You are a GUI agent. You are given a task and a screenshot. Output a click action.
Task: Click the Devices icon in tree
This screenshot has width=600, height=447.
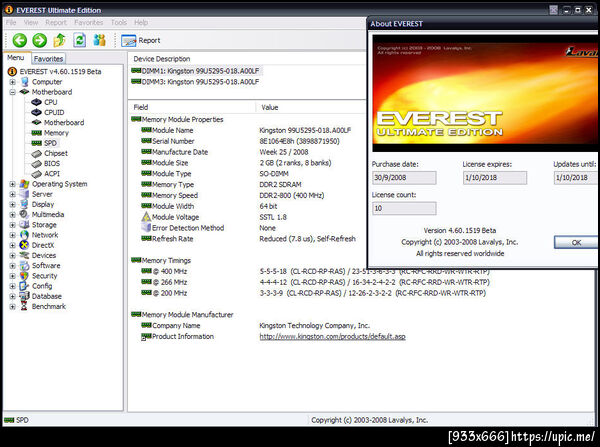pos(24,255)
